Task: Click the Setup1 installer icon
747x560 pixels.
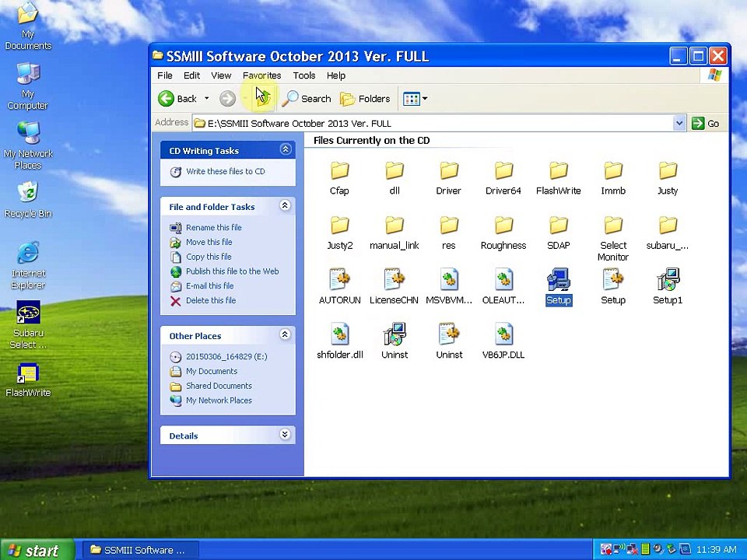Action: pyautogui.click(x=667, y=281)
